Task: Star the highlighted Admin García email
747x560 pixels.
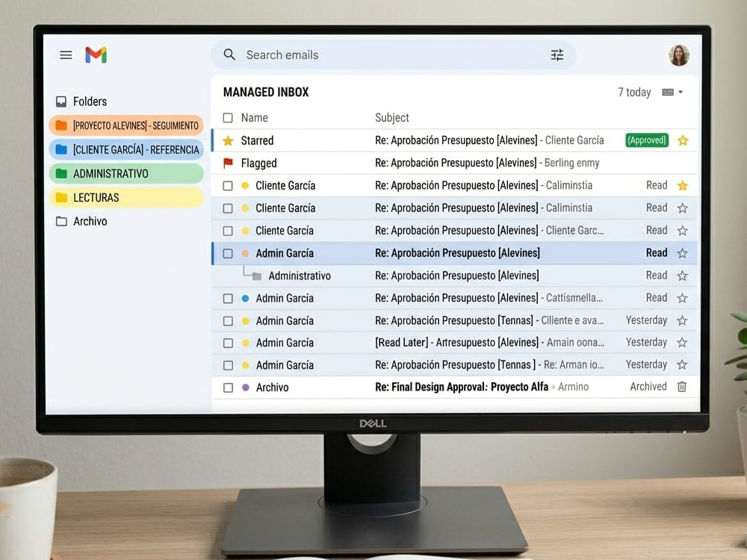Action: pos(682,253)
